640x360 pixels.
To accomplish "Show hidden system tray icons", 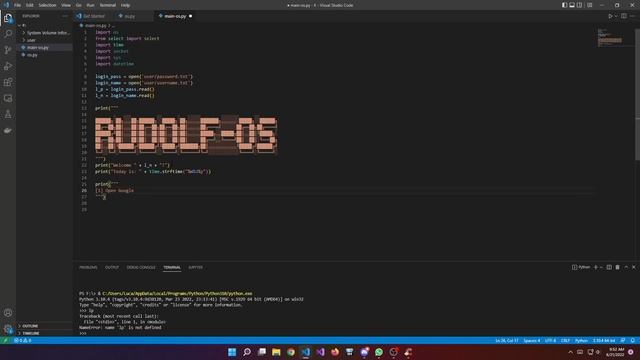I will (571, 352).
